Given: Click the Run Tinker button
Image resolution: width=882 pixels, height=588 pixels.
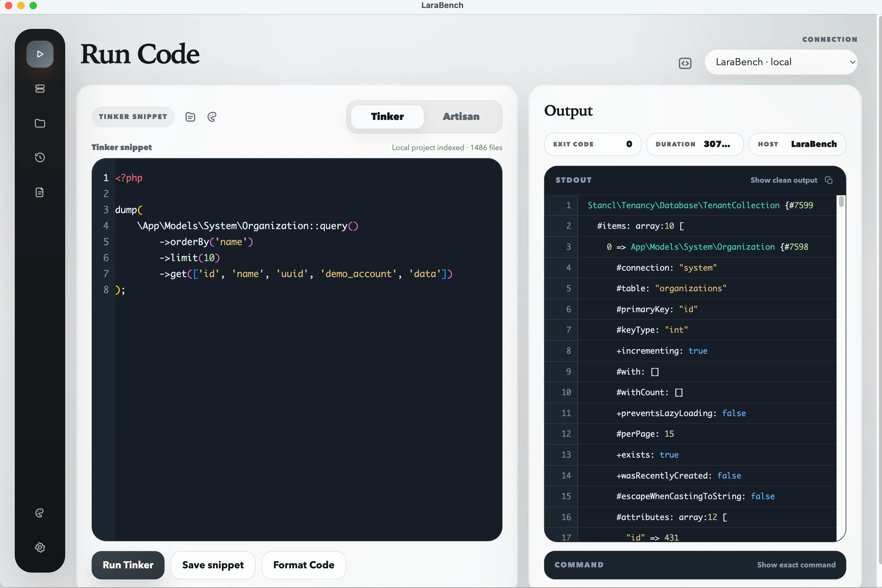Looking at the screenshot, I should pos(128,565).
